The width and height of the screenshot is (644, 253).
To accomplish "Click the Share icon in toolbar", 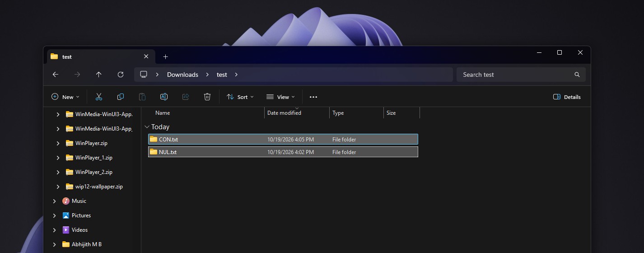I will pyautogui.click(x=186, y=97).
